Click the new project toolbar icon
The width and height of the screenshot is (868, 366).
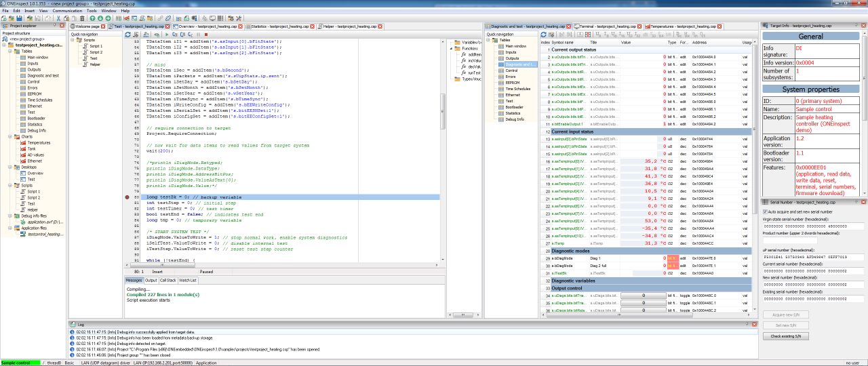[3, 18]
